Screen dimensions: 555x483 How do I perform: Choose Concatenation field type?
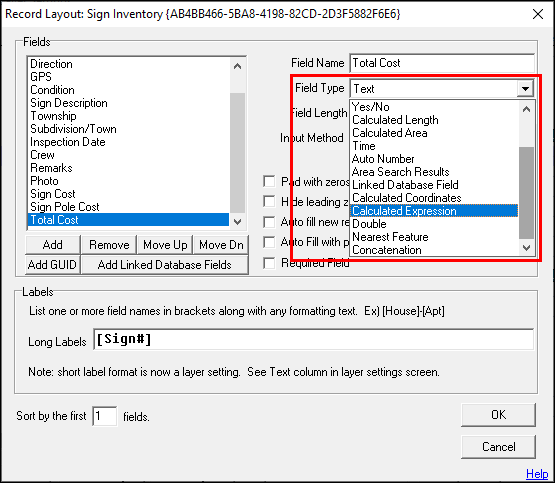[x=434, y=250]
